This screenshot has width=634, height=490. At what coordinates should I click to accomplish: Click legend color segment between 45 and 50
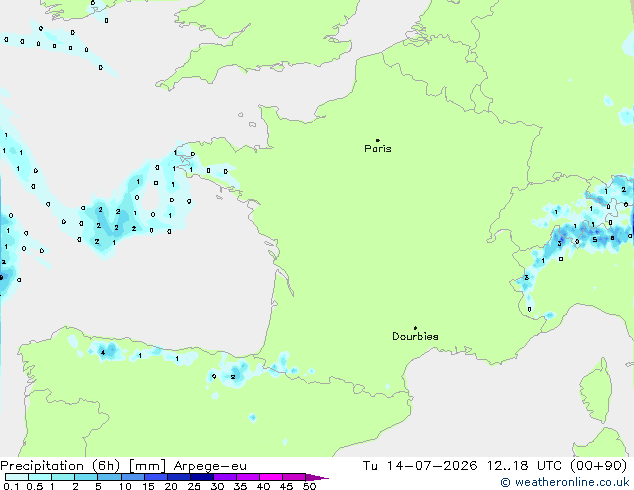[294, 477]
